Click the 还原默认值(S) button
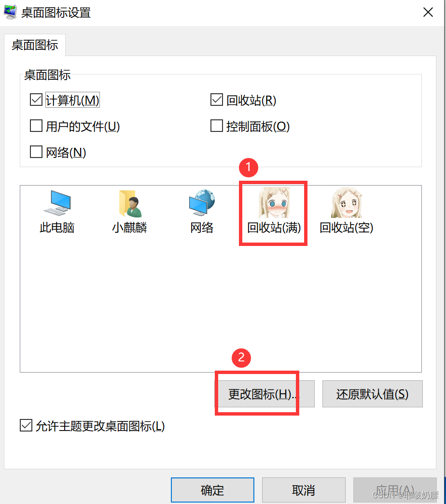446x504 pixels. 373,394
